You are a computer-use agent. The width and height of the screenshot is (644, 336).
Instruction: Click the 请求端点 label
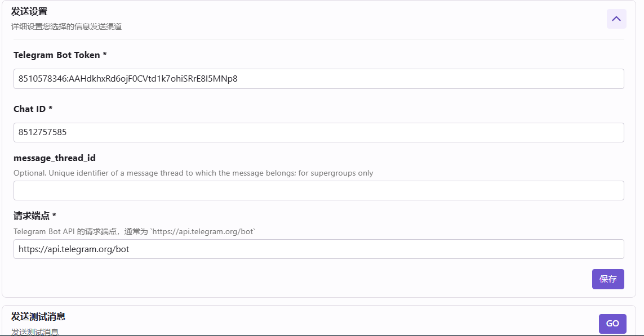(x=34, y=216)
